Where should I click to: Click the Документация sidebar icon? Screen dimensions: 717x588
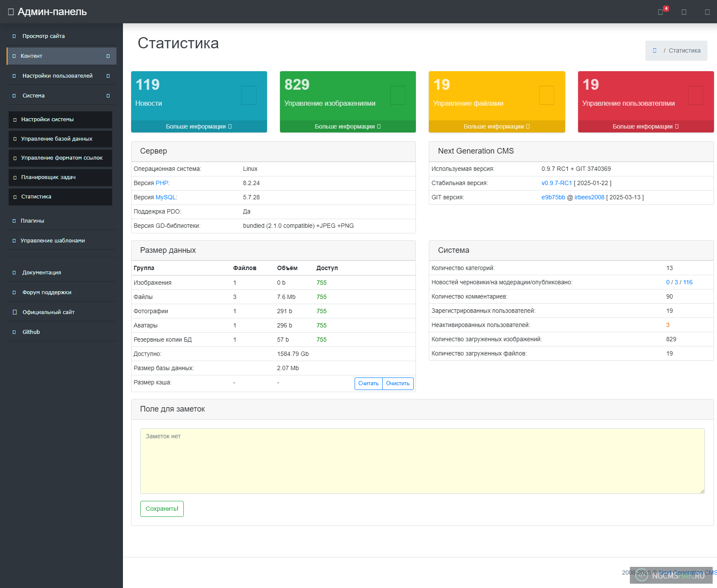(14, 273)
